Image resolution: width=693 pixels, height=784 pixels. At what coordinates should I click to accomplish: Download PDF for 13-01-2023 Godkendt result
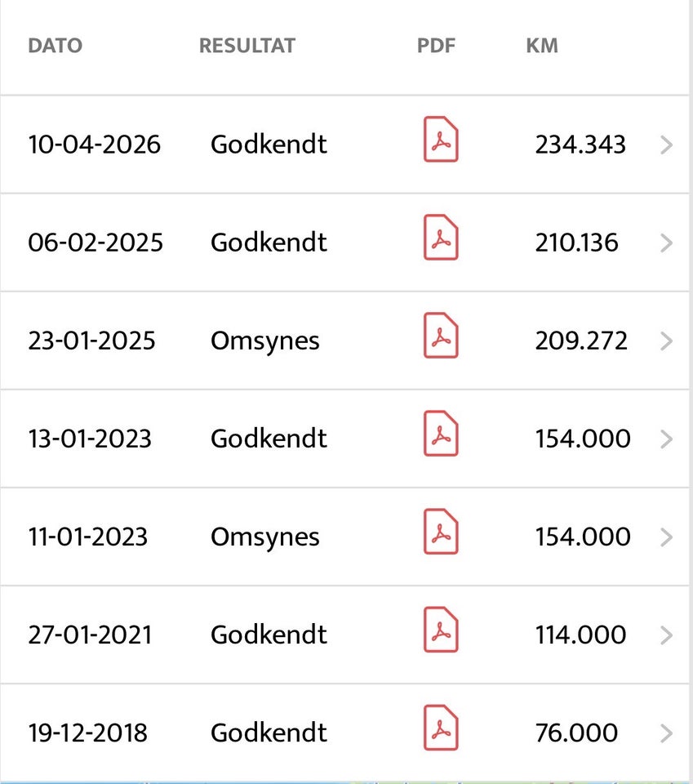(441, 434)
